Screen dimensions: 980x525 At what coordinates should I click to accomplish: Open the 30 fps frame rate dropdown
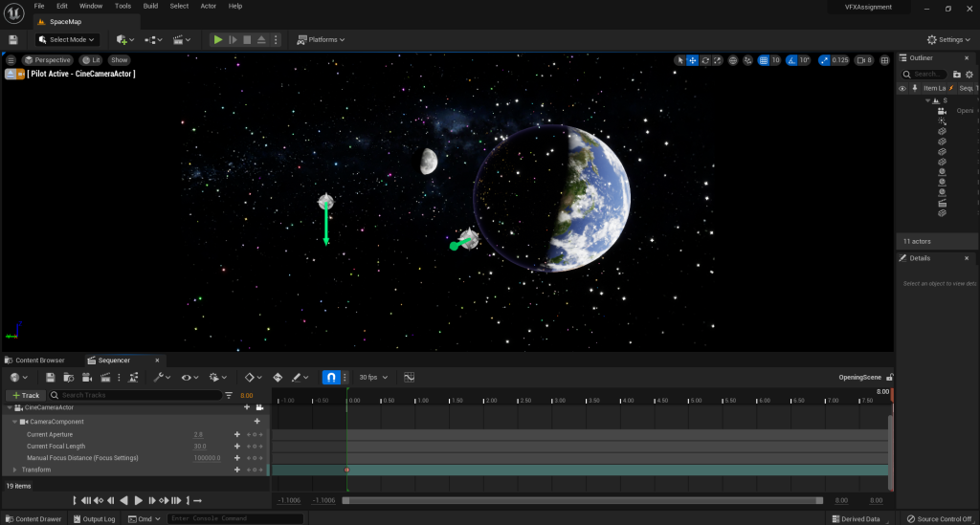point(372,378)
